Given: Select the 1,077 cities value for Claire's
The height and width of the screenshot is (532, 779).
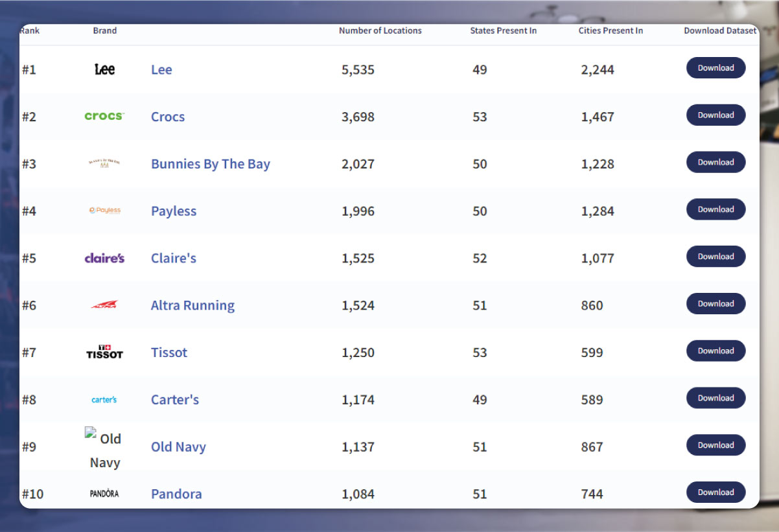Looking at the screenshot, I should coord(598,258).
